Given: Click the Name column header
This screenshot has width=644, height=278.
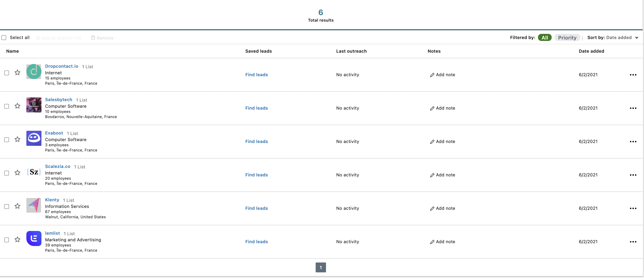Looking at the screenshot, I should pyautogui.click(x=12, y=51).
